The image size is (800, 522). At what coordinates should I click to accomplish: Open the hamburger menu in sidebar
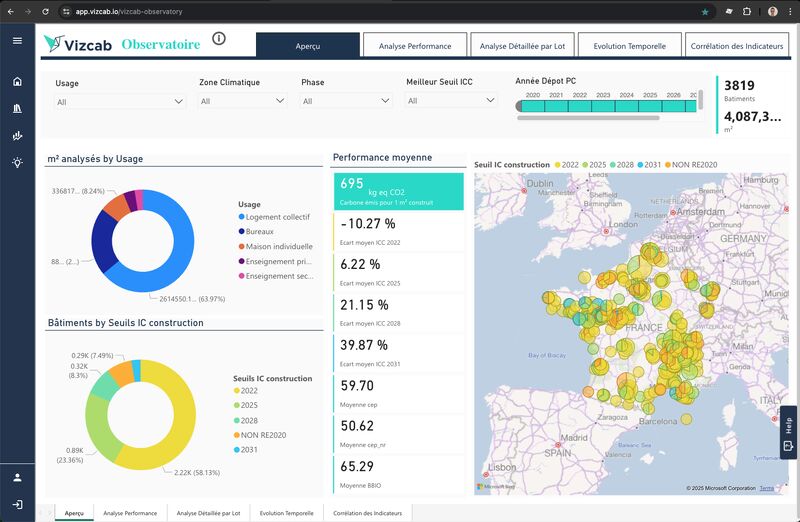[17, 40]
